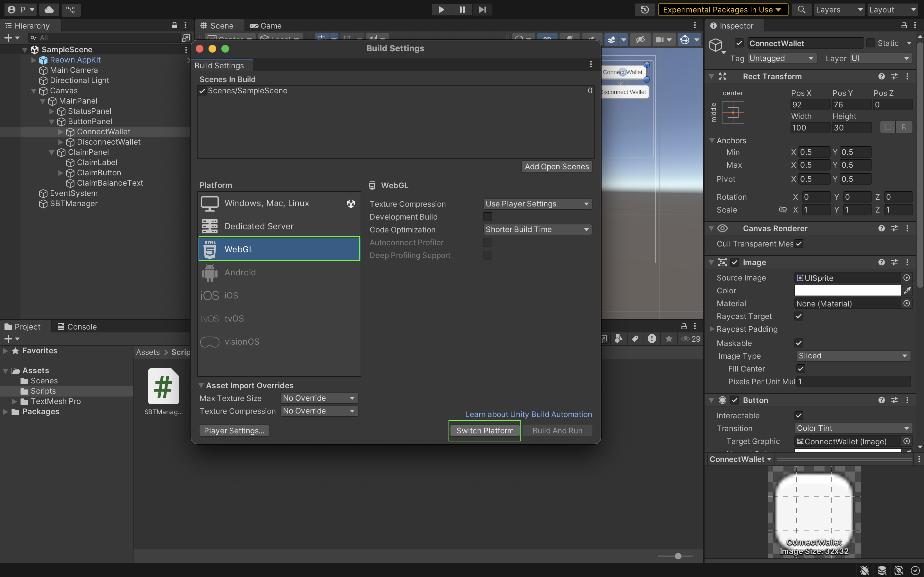Click the global search magnifier icon
This screenshot has width=924, height=577.
pos(801,10)
